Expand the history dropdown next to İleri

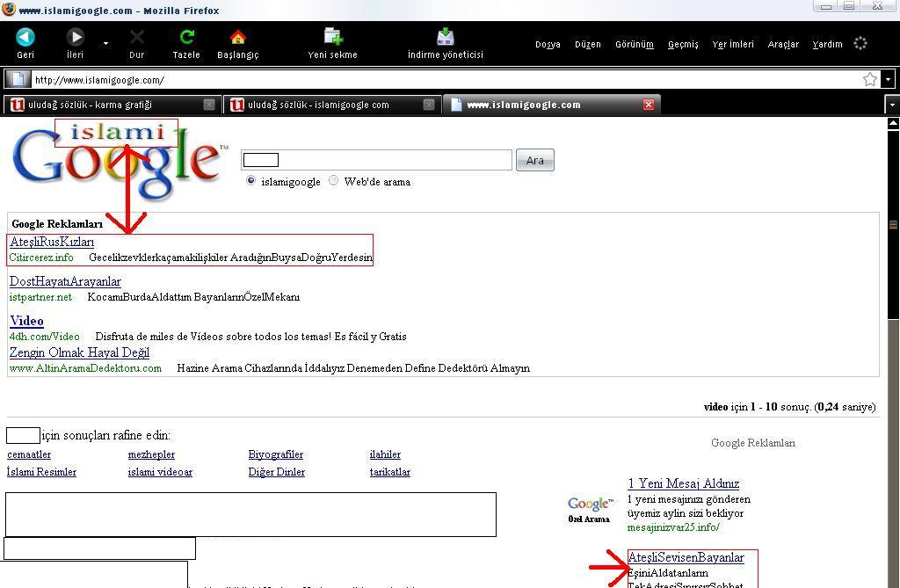106,43
